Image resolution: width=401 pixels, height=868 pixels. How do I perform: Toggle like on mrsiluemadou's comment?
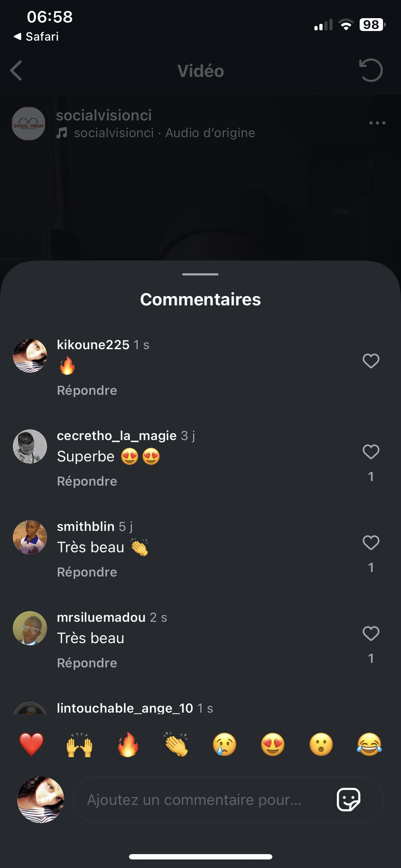371,634
